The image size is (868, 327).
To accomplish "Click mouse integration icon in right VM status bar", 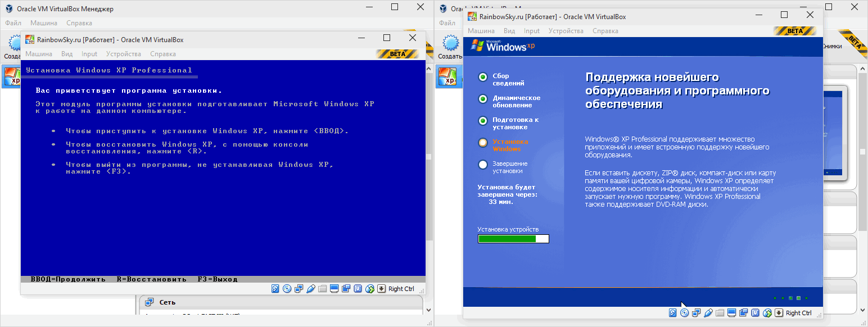I will click(767, 313).
